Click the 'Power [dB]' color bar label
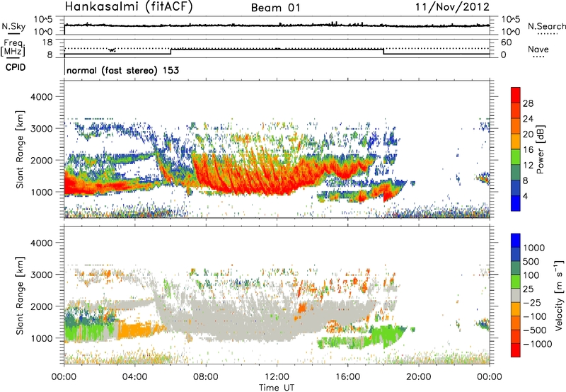Screen dimensions: 566x392 (x=540, y=149)
